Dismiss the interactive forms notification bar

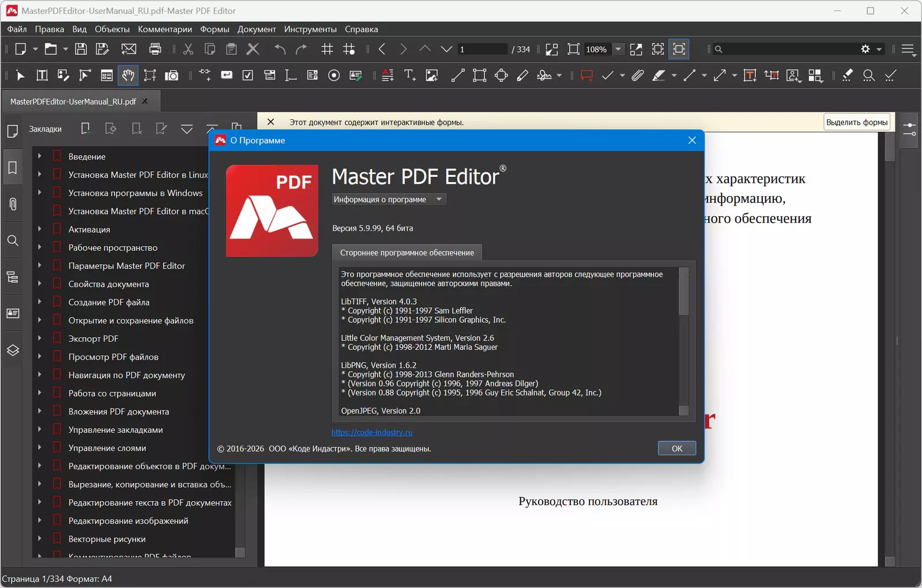click(270, 122)
